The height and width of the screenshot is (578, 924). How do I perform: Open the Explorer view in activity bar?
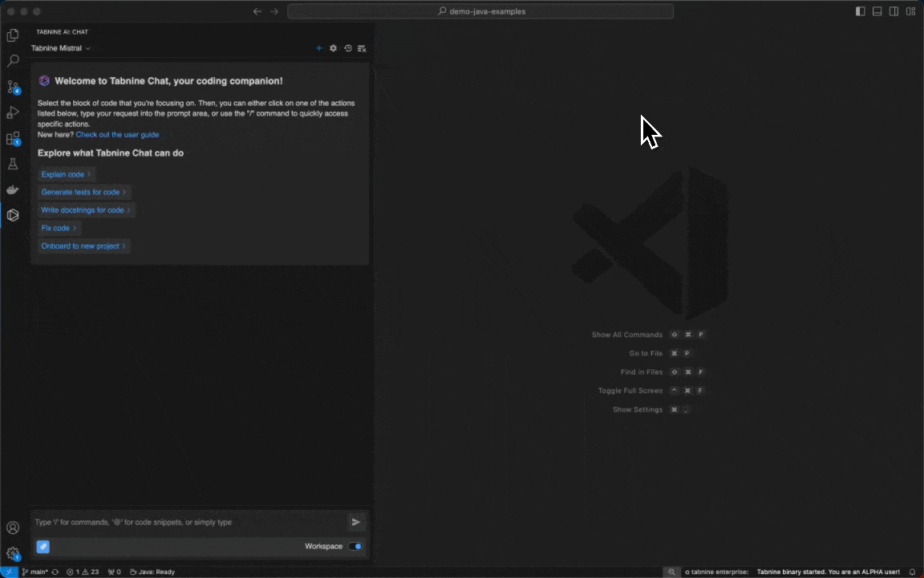pos(12,35)
